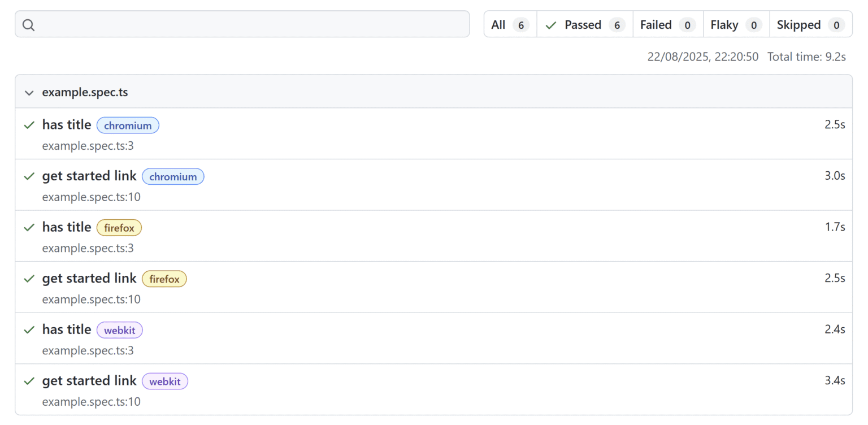Click the chromium badge on "has title"
The height and width of the screenshot is (425, 868).
click(x=128, y=125)
